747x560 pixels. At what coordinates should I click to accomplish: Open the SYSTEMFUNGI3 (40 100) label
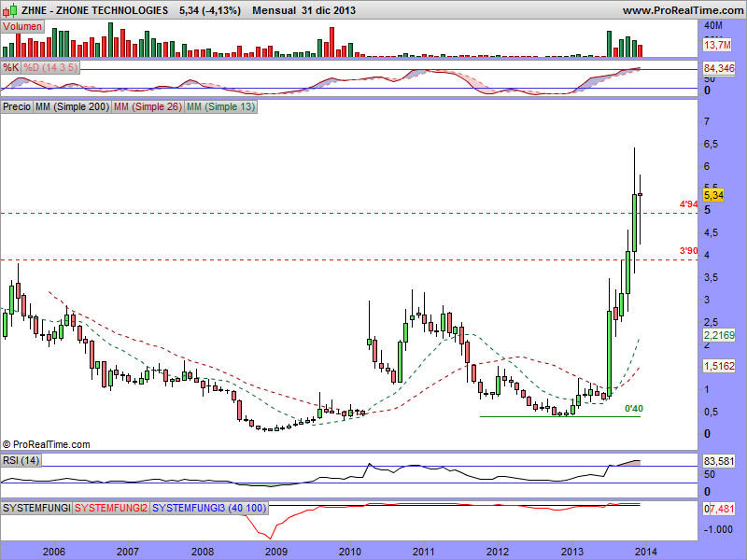207,508
